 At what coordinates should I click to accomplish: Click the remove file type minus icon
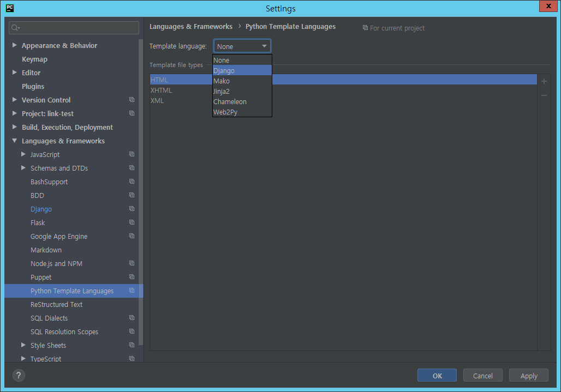[x=544, y=95]
